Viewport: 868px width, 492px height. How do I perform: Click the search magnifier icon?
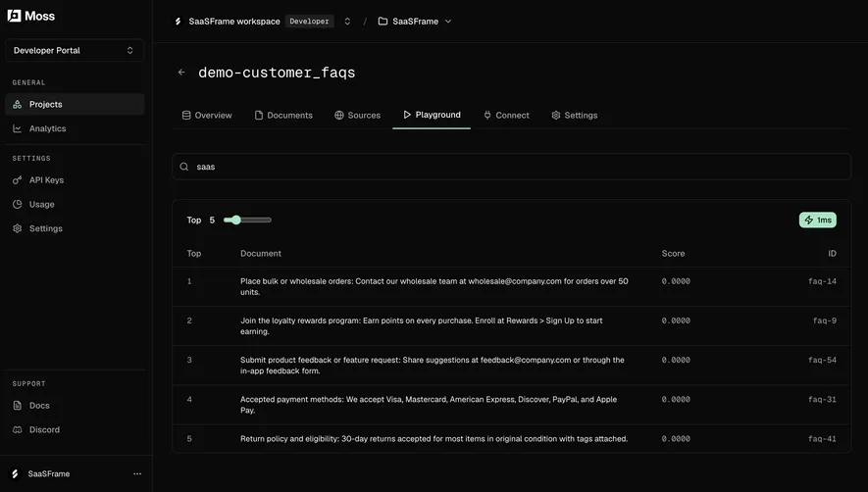184,167
